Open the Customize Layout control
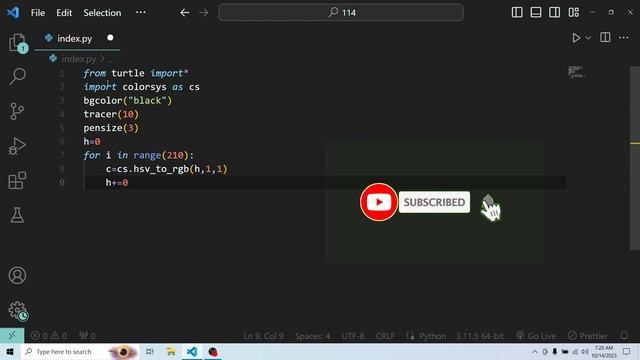This screenshot has height=360, width=640. 573,12
